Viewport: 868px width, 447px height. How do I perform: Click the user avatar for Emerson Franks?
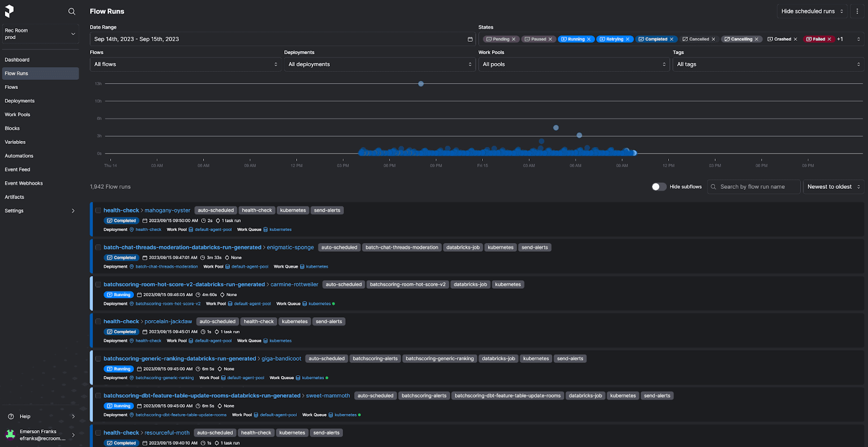(x=10, y=435)
